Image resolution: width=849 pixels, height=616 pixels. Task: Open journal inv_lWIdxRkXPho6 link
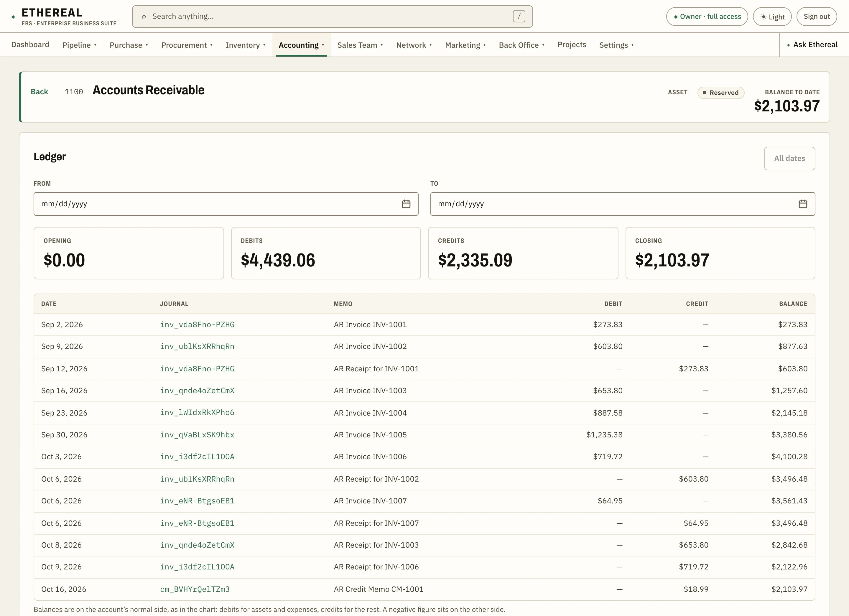pos(197,412)
